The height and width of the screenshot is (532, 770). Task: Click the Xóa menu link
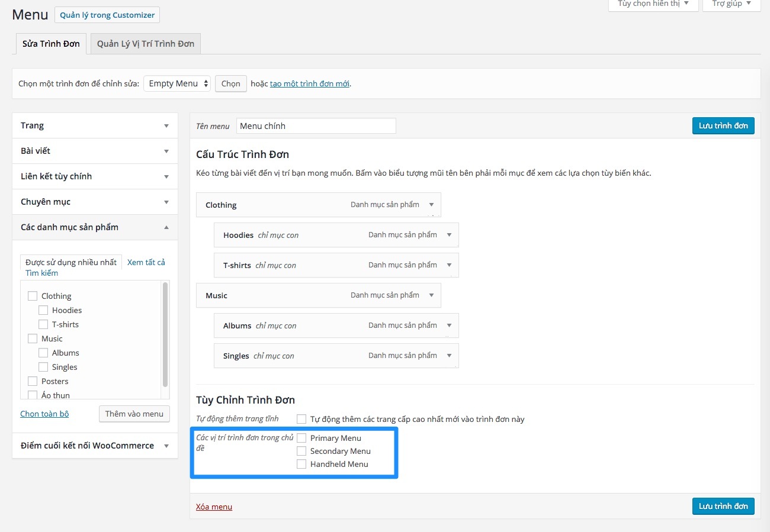[x=214, y=507]
